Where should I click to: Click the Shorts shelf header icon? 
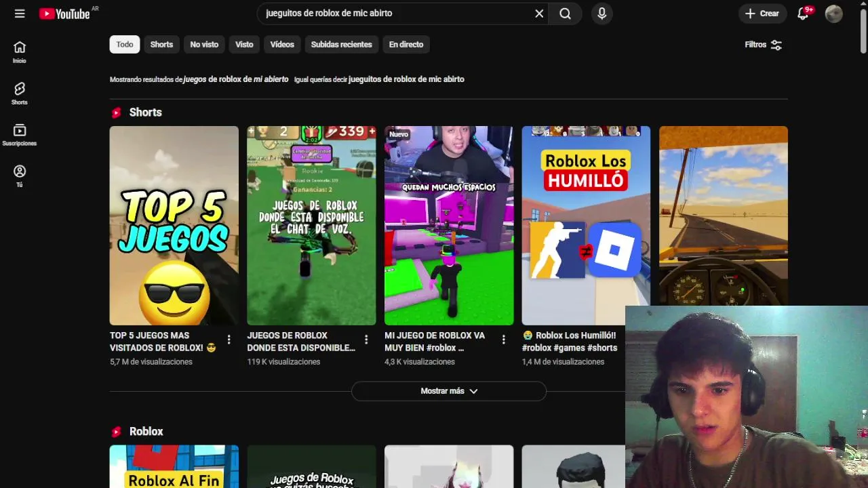[116, 113]
